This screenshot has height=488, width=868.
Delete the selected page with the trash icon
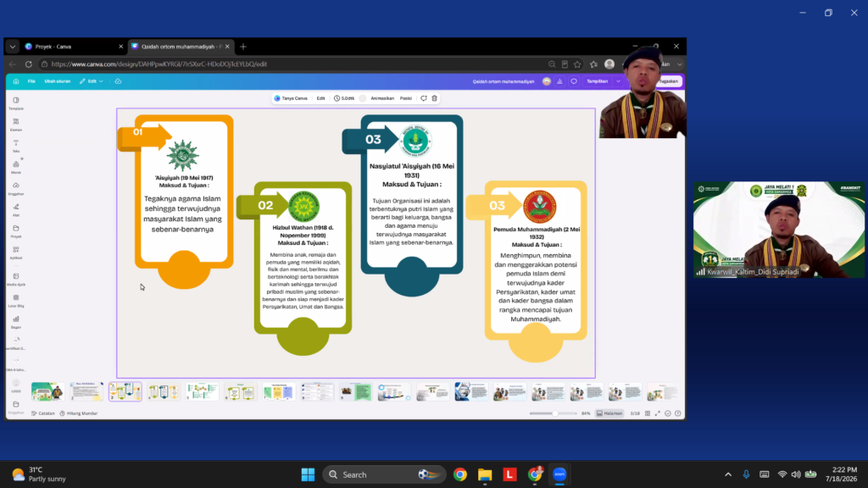(435, 98)
